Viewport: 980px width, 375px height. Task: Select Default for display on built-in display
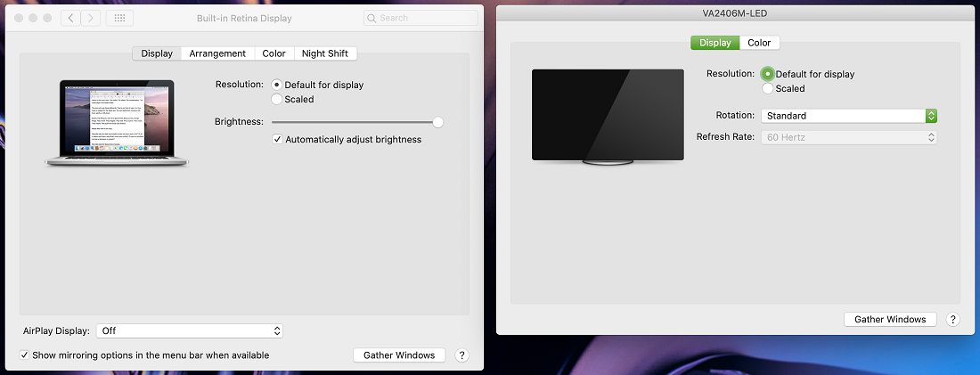[x=277, y=85]
